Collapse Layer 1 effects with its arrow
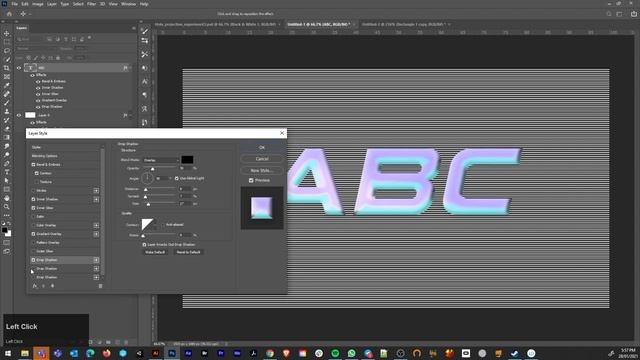The image size is (640, 360). tap(130, 115)
